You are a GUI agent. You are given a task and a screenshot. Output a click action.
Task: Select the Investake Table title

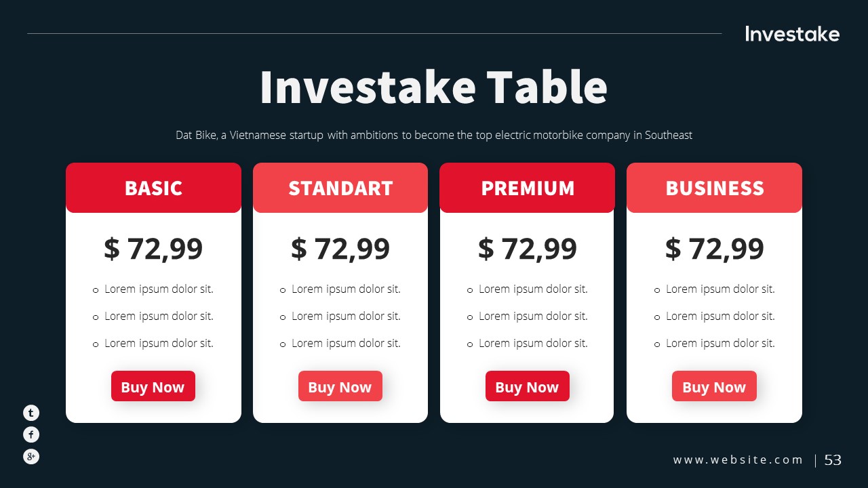coord(433,87)
